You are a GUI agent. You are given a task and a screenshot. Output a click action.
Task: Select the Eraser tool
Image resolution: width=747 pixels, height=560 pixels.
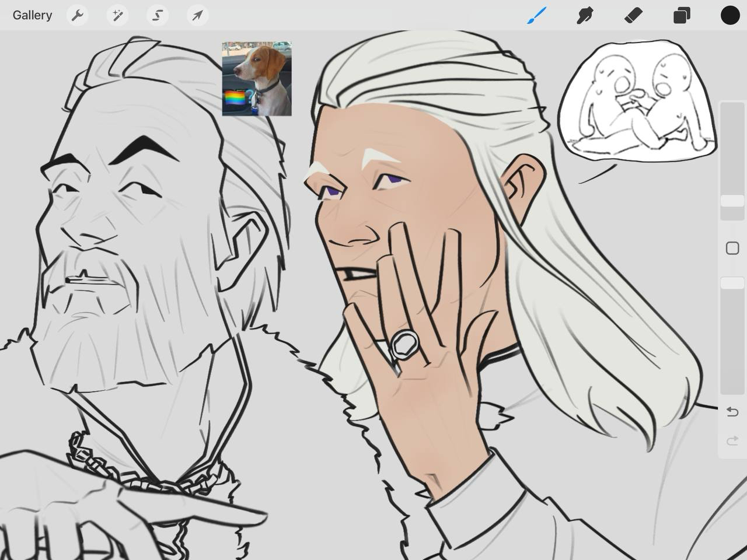click(x=633, y=15)
